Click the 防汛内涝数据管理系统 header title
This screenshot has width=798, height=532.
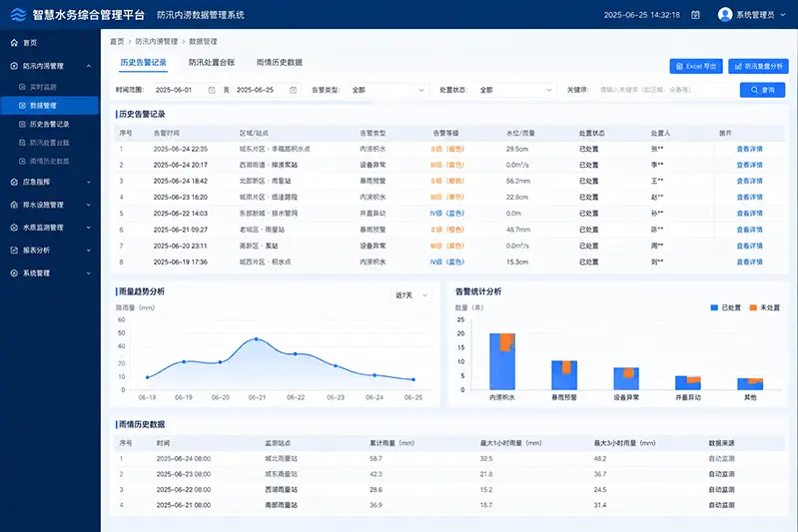pyautogui.click(x=201, y=15)
